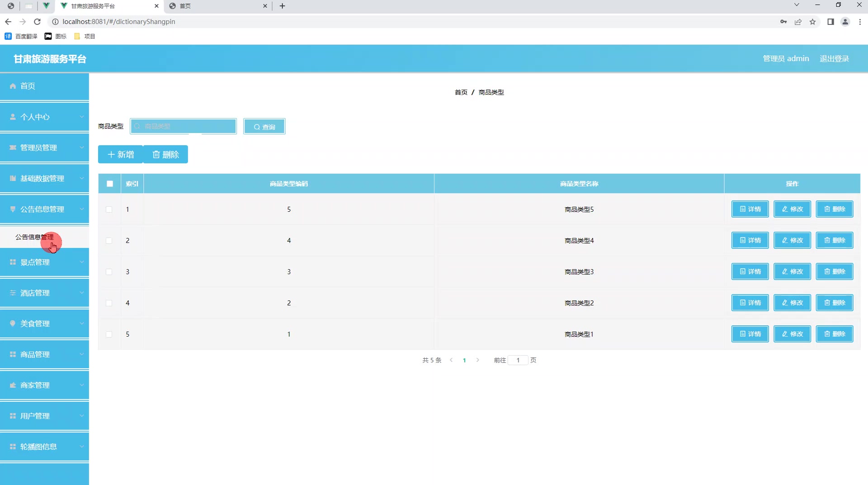This screenshot has height=485, width=868.
Task: View 详情 for 商品类型4
Action: coord(750,240)
